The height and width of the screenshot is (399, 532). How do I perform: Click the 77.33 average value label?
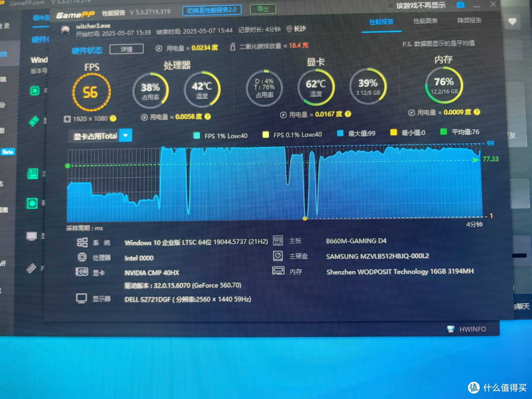click(x=490, y=159)
